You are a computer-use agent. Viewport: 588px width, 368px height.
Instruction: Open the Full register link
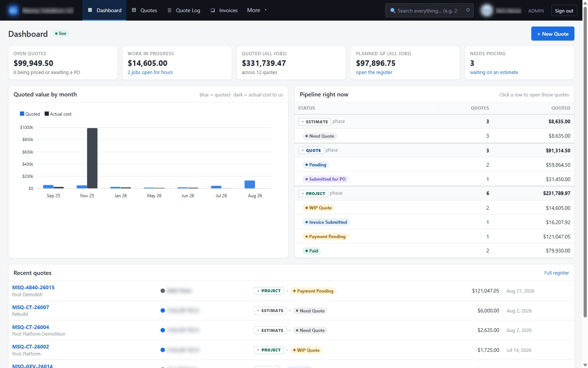pos(556,273)
